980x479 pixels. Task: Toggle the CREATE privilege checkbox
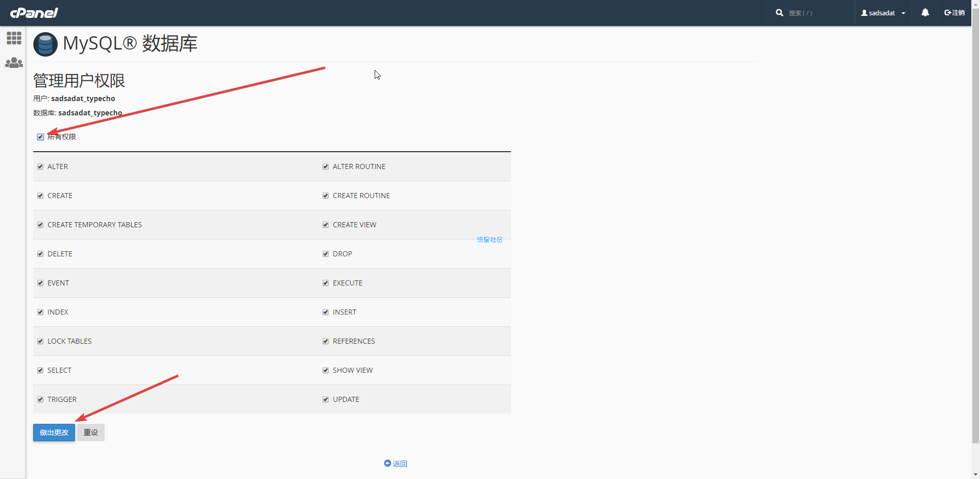(x=40, y=196)
